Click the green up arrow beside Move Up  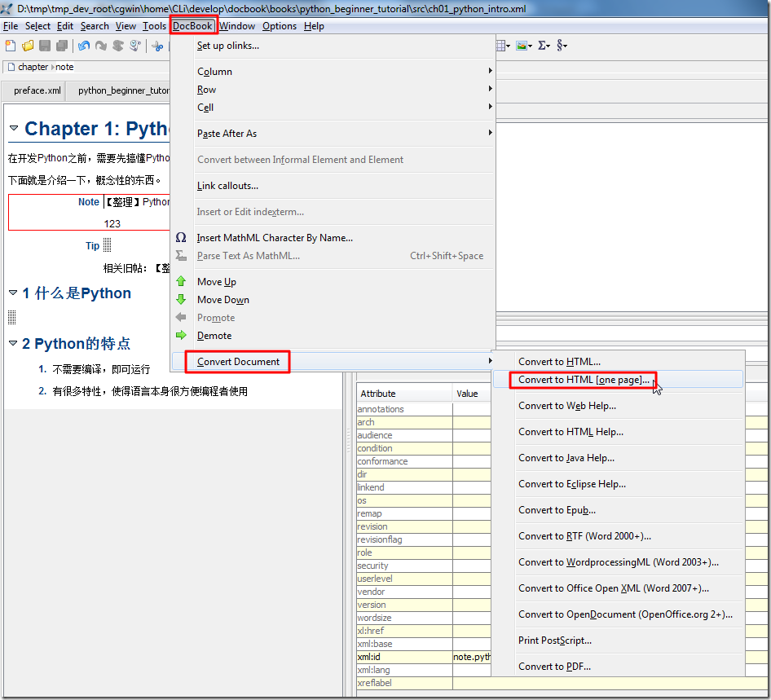[x=181, y=281]
